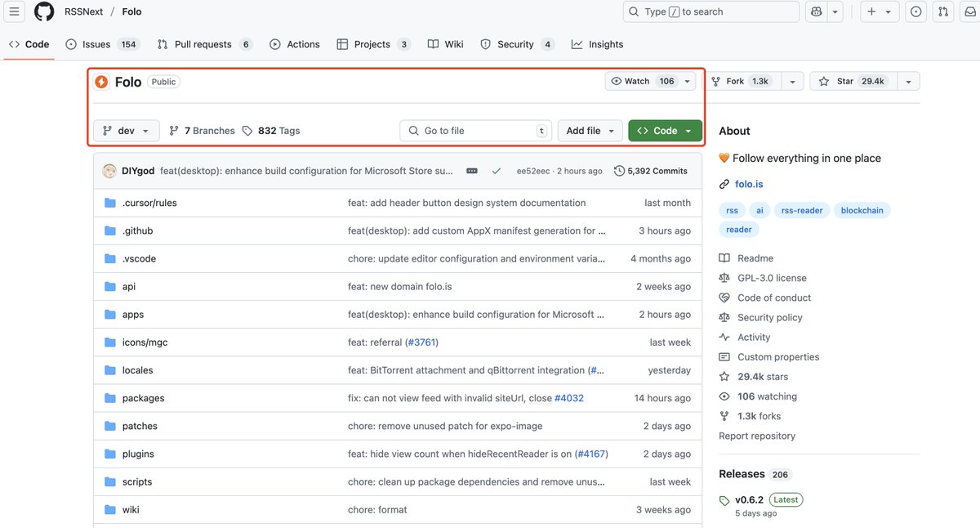Open the pull requests icon in header
Screen dimensions: 980x528
pyautogui.click(x=943, y=11)
